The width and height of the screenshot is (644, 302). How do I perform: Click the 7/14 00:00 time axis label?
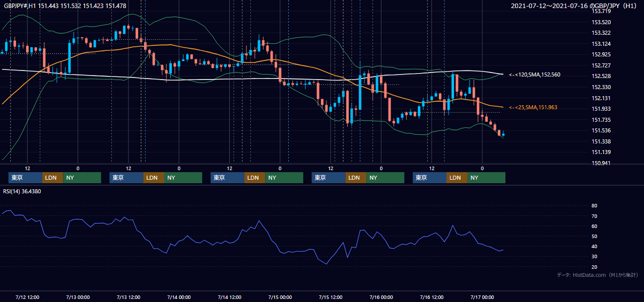pyautogui.click(x=179, y=297)
